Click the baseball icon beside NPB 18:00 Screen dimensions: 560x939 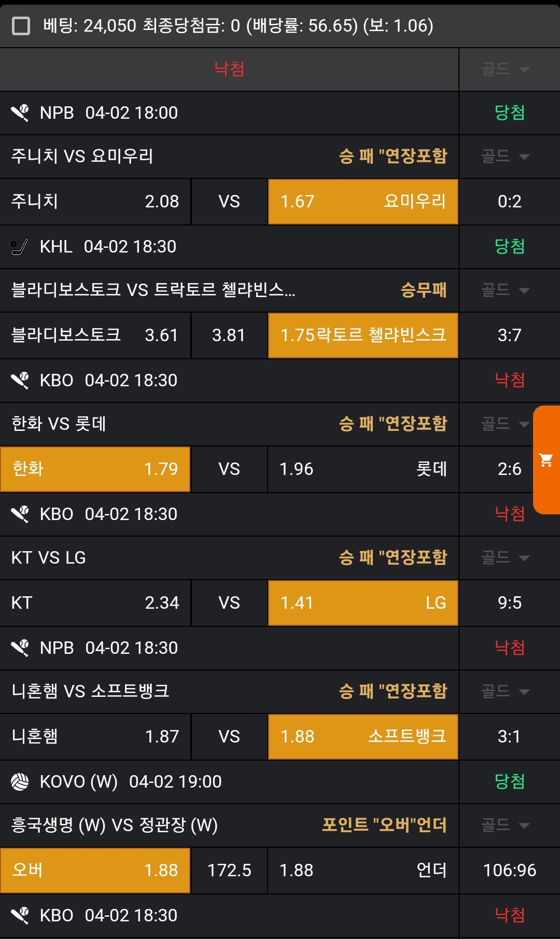(20, 113)
